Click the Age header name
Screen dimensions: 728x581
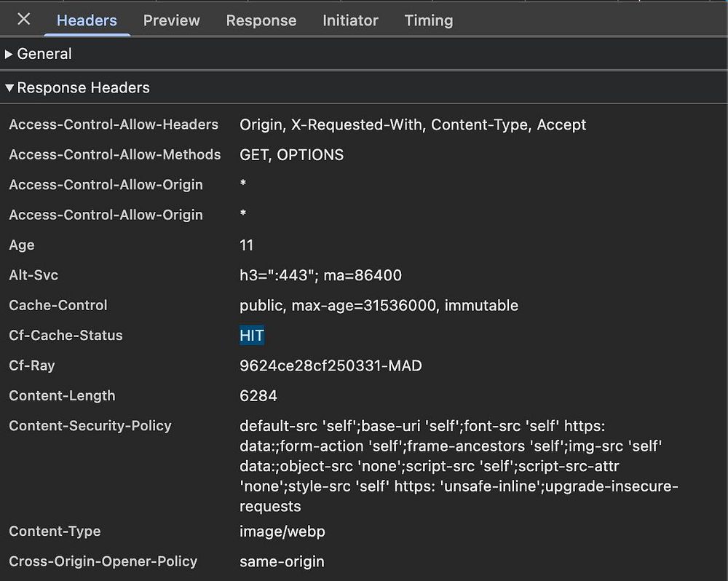[22, 245]
